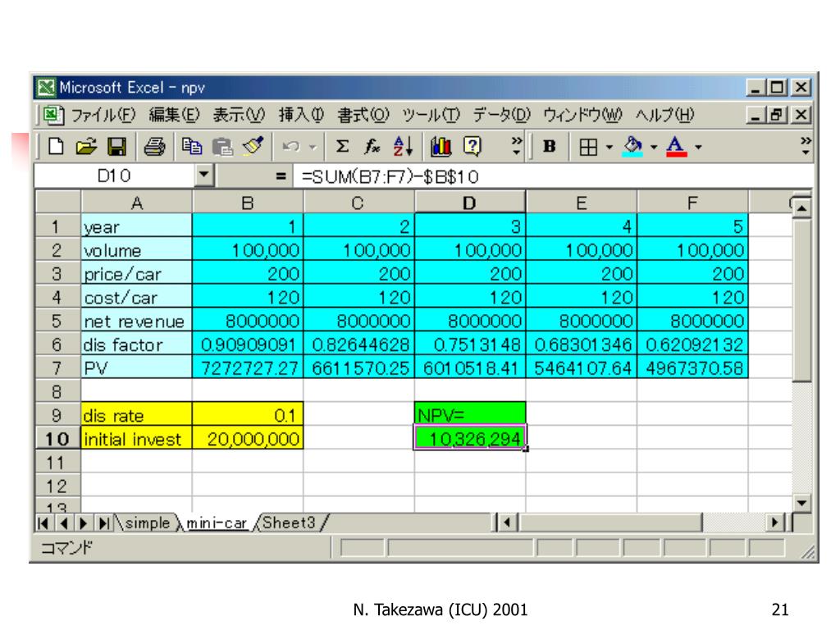Select column B header

[x=248, y=203]
